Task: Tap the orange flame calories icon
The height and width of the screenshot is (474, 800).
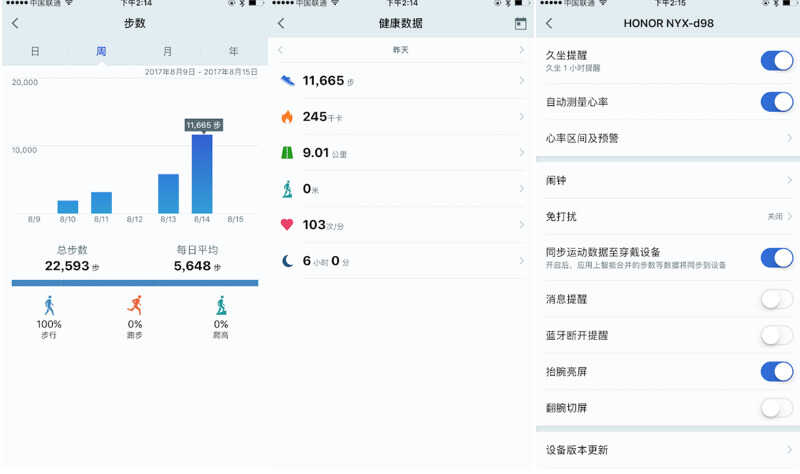Action: click(x=287, y=117)
